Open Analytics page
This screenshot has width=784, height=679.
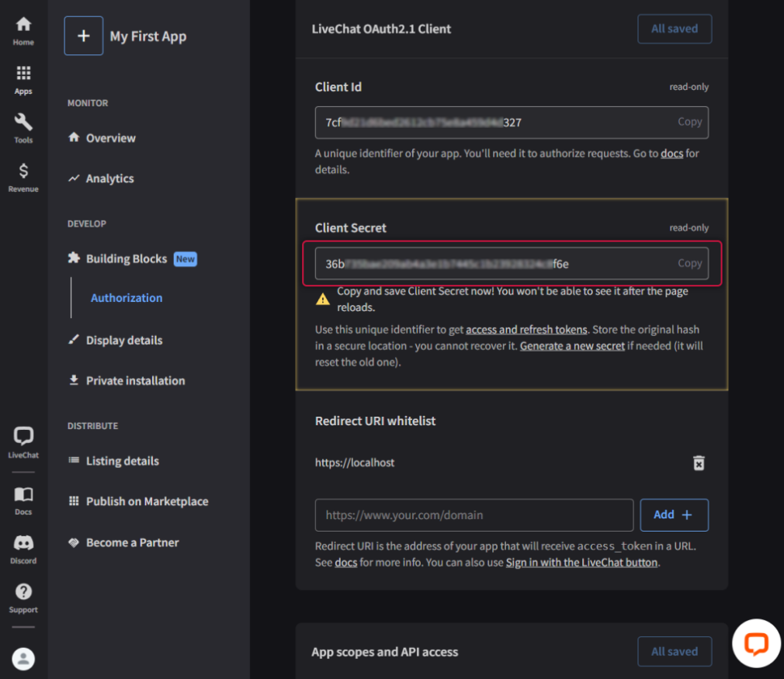109,178
